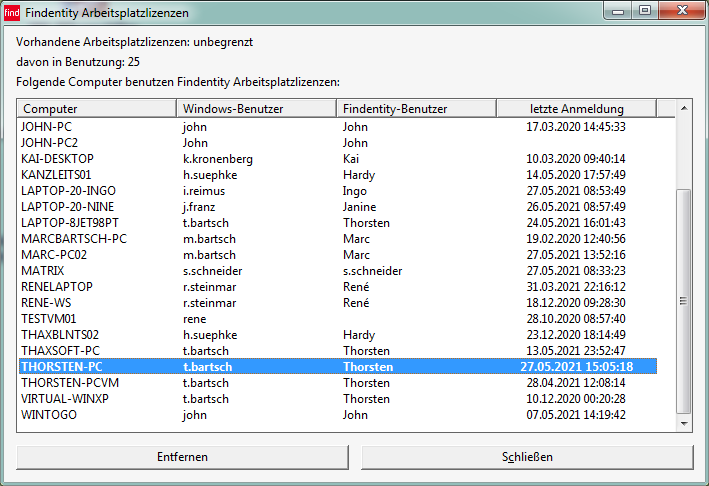This screenshot has height=486, width=709.
Task: Select the THORSTEN-PCVM row
Action: pyautogui.click(x=338, y=383)
